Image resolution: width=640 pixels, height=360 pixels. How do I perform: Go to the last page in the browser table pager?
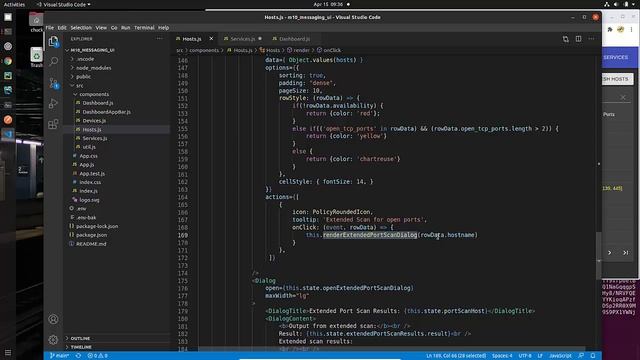tap(625, 253)
